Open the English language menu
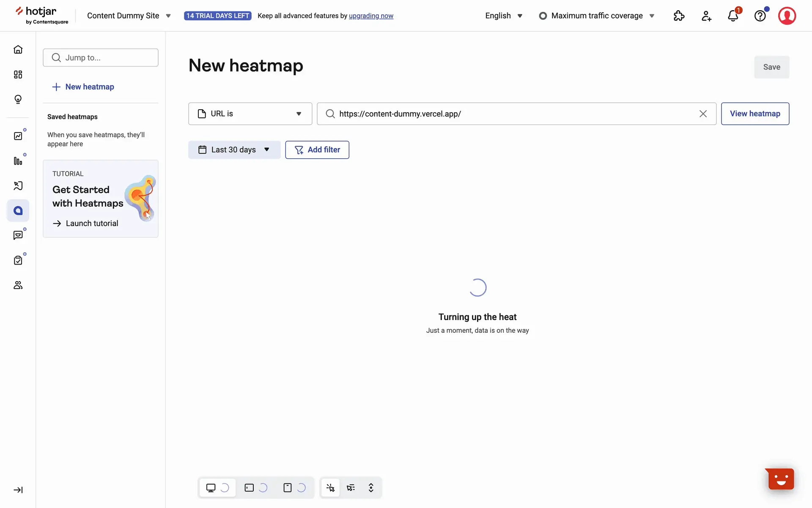This screenshot has height=508, width=812. pyautogui.click(x=503, y=16)
